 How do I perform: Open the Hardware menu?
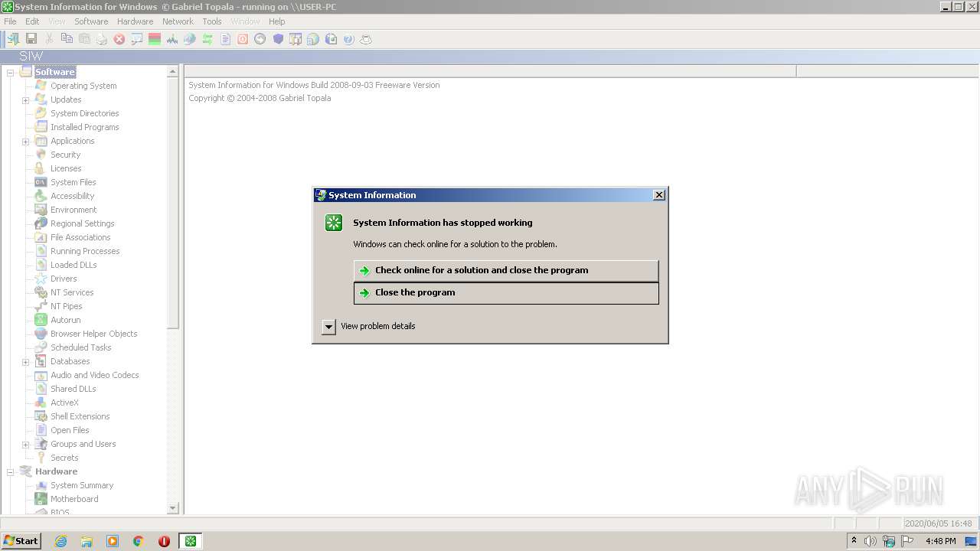coord(135,21)
